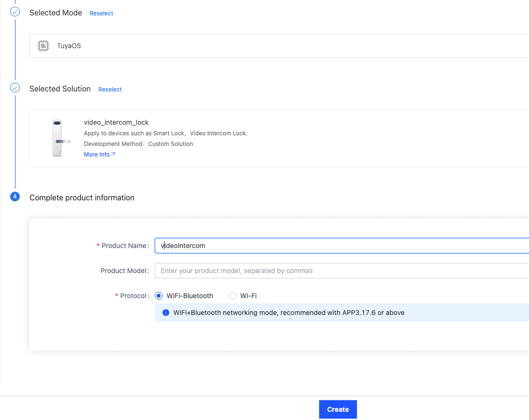Click the Complete product information heading

point(82,197)
